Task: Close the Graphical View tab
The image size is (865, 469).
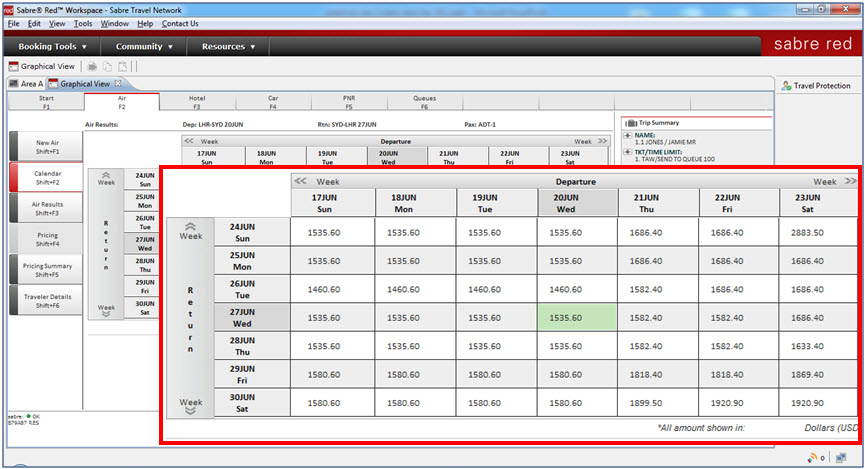Action: coord(118,83)
